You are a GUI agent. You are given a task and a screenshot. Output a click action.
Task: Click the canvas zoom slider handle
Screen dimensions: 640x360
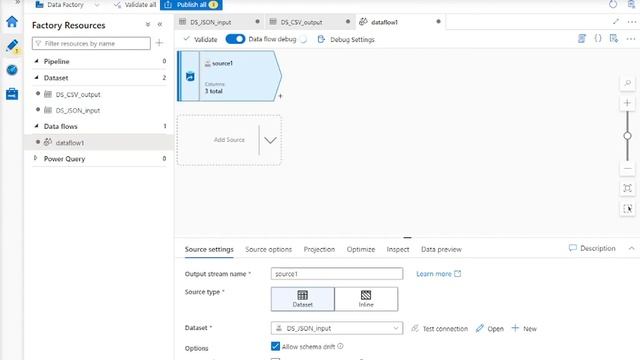(x=627, y=136)
